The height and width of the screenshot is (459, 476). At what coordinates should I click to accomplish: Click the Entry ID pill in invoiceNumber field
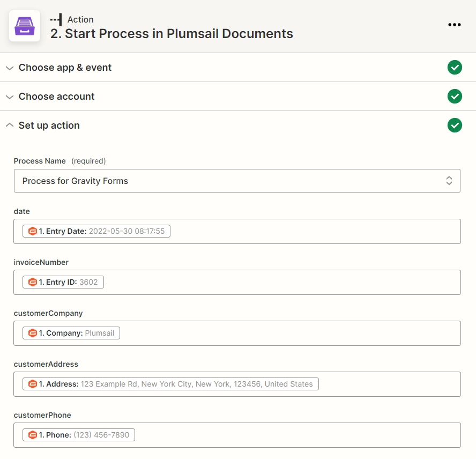pyautogui.click(x=63, y=282)
